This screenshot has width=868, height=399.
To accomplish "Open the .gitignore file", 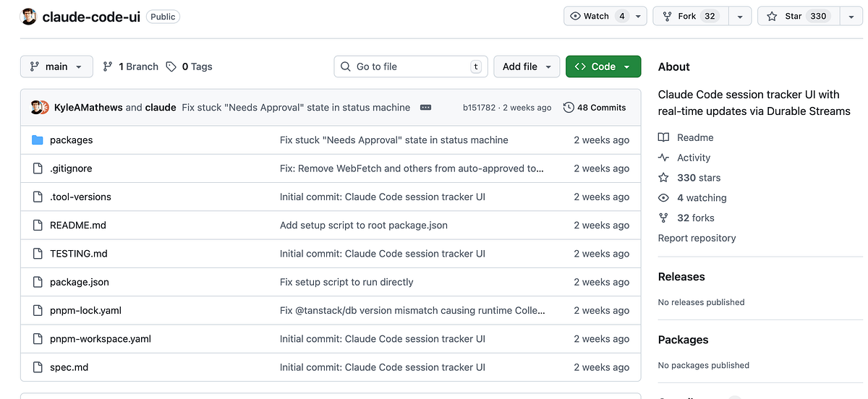I will [71, 168].
